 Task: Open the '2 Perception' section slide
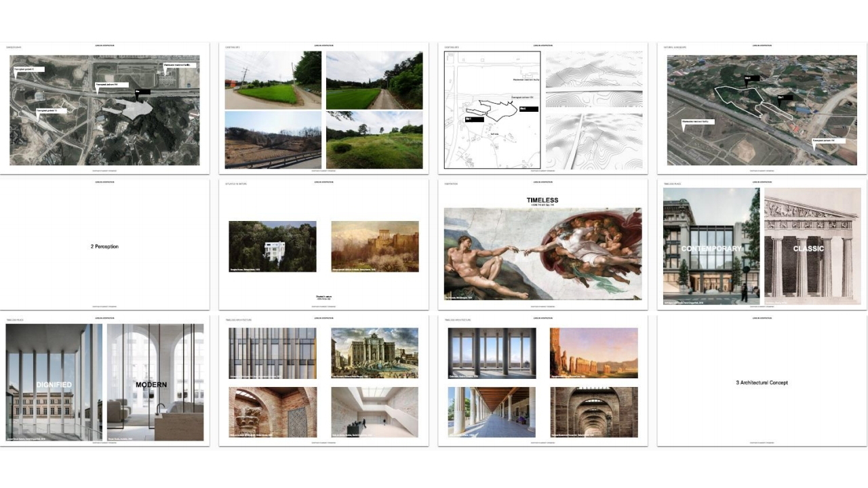[105, 244]
